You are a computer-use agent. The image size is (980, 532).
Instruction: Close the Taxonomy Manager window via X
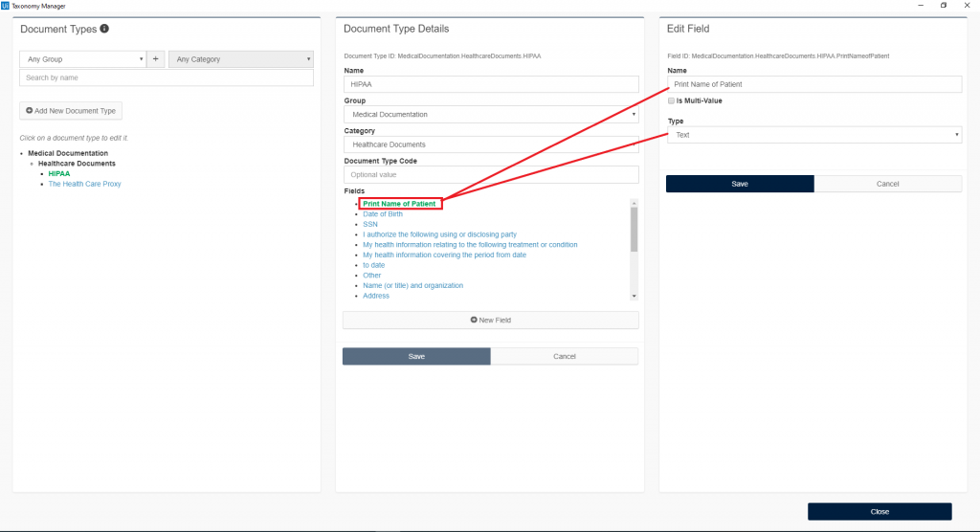tap(967, 6)
